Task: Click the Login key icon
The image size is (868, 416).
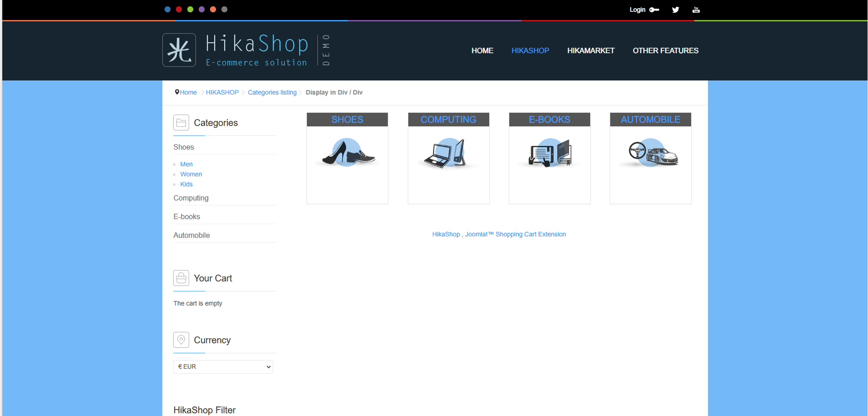Action: [x=654, y=10]
